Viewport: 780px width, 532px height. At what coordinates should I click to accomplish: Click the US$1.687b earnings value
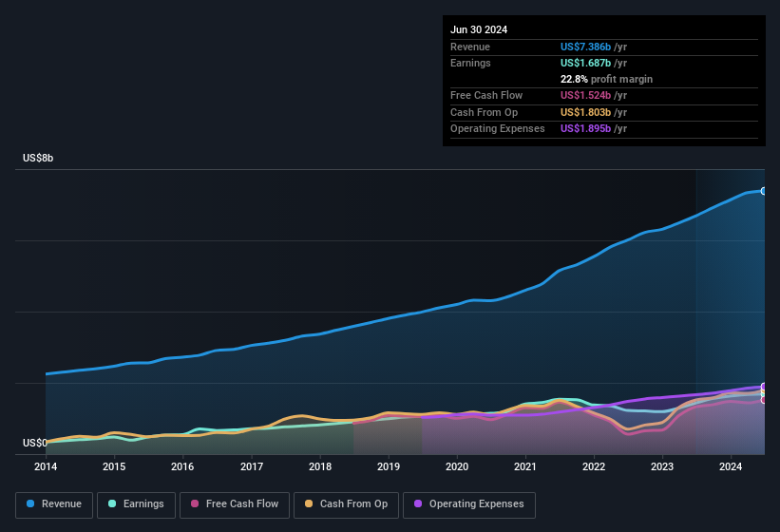[585, 63]
